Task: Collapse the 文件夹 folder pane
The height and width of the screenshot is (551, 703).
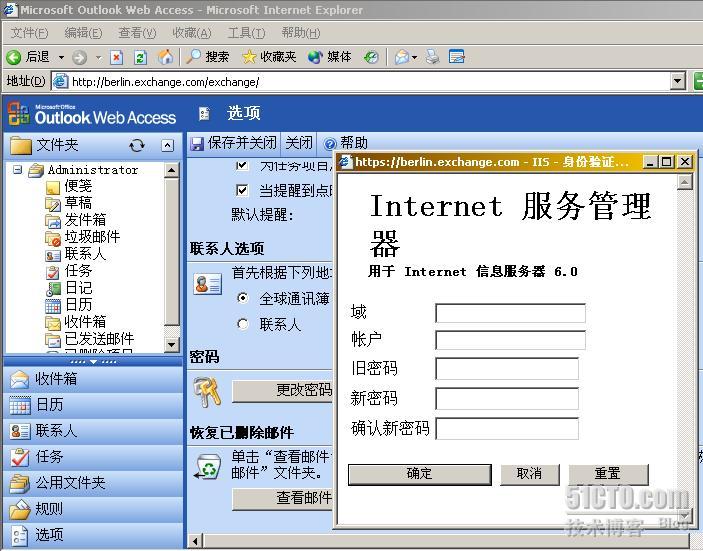Action: click(167, 145)
